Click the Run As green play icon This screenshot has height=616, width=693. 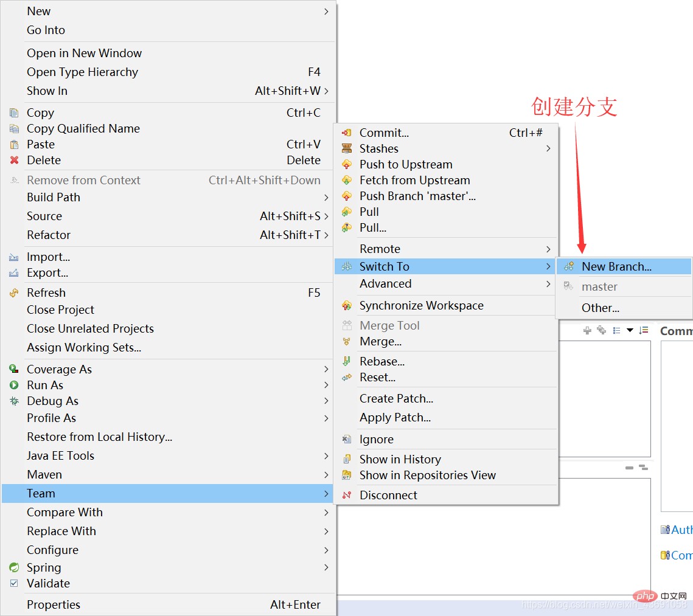[x=14, y=385]
